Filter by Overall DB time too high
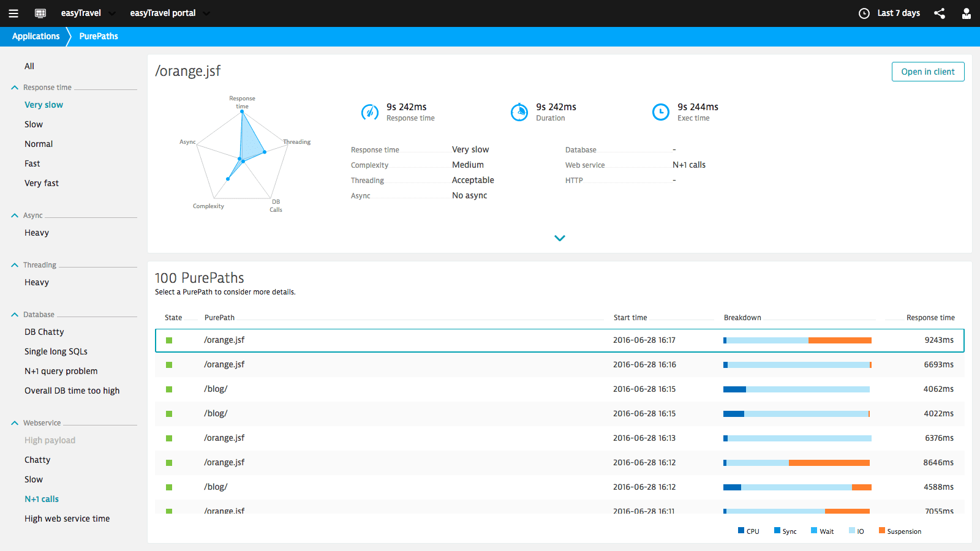The image size is (980, 551). click(72, 391)
